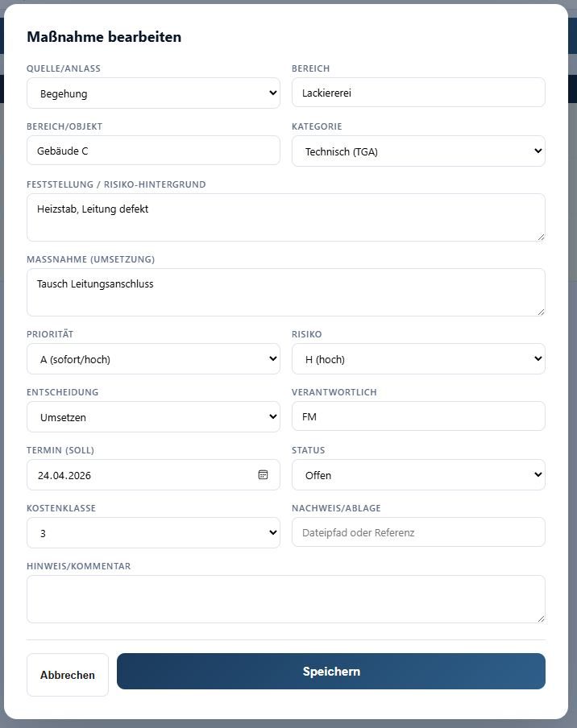Expand the Kategorie dropdown Technisch (TGA)
The image size is (577, 728).
pyautogui.click(x=418, y=151)
